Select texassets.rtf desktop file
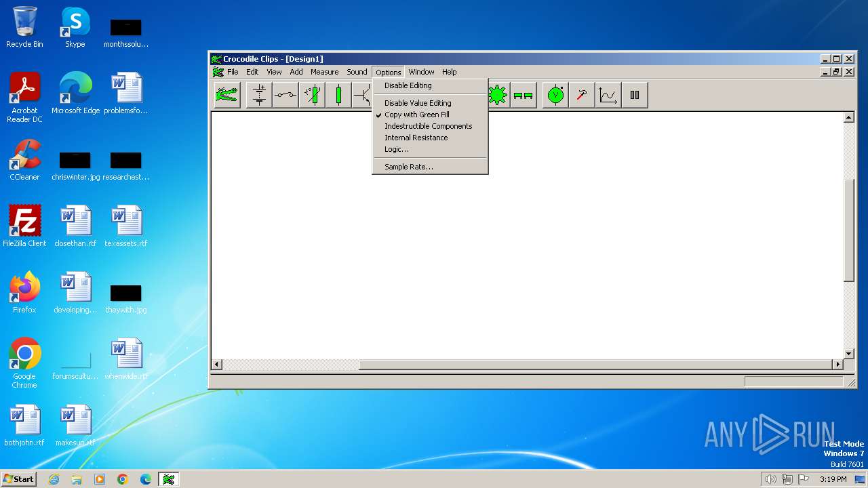This screenshot has width=868, height=488. point(126,226)
